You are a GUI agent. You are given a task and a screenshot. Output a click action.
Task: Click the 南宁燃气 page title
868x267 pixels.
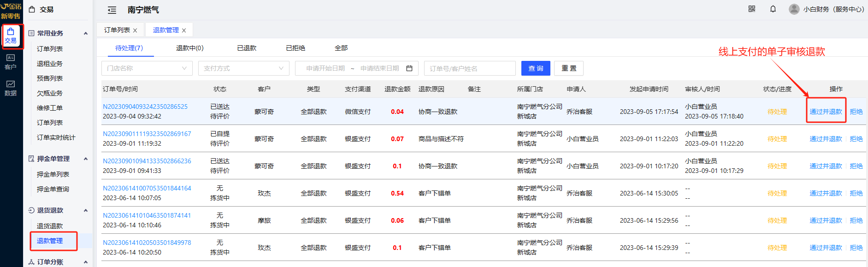143,10
